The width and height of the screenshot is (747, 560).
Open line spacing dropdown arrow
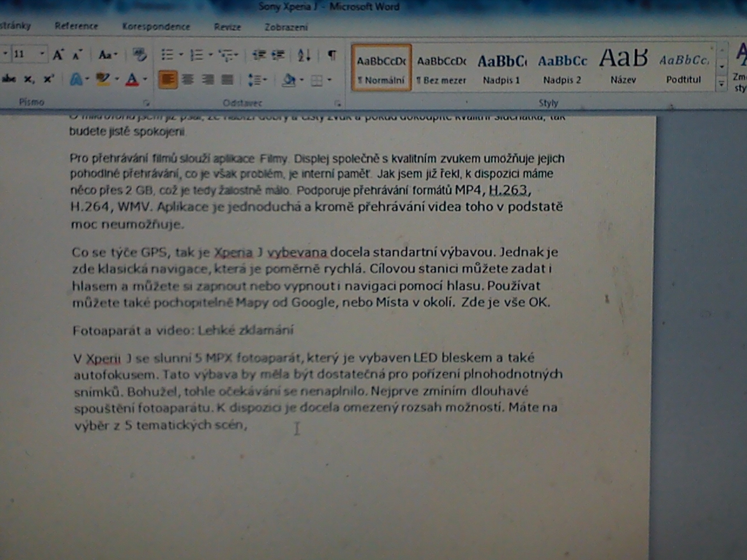tap(265, 80)
